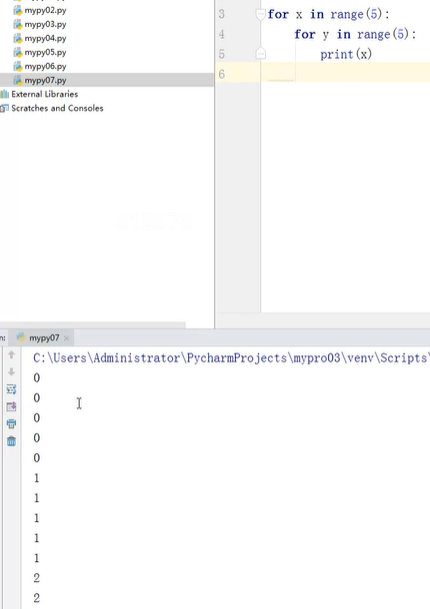430x609 pixels.
Task: Click fold end marker at line 5
Action: click(x=261, y=54)
